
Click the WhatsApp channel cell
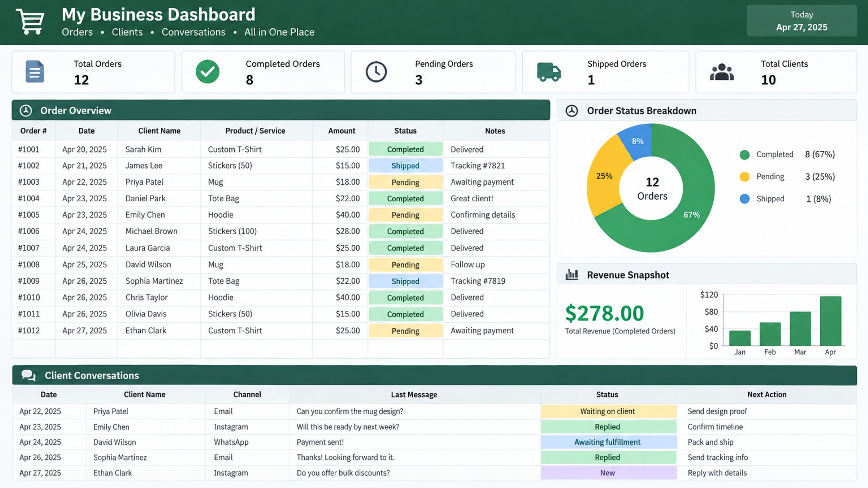231,442
